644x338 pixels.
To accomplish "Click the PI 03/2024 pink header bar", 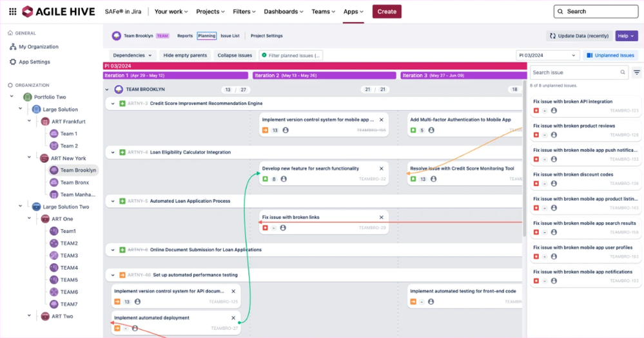I will pos(315,66).
